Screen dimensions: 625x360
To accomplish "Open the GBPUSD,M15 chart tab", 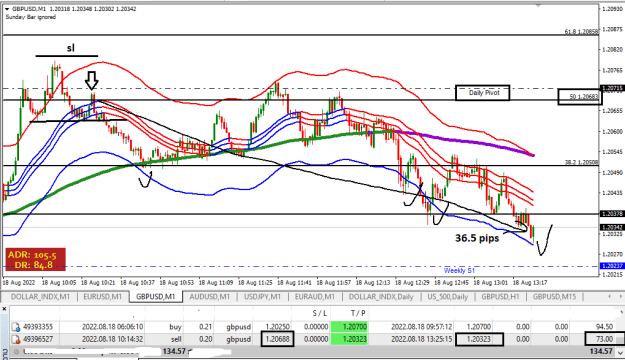I will tap(554, 297).
